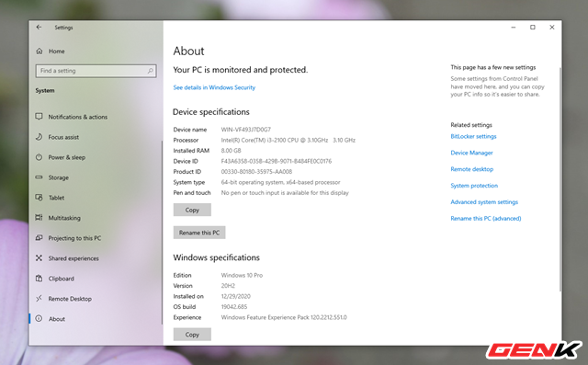Open the Device Manager link
Image resolution: width=588 pixels, height=365 pixels.
point(471,153)
